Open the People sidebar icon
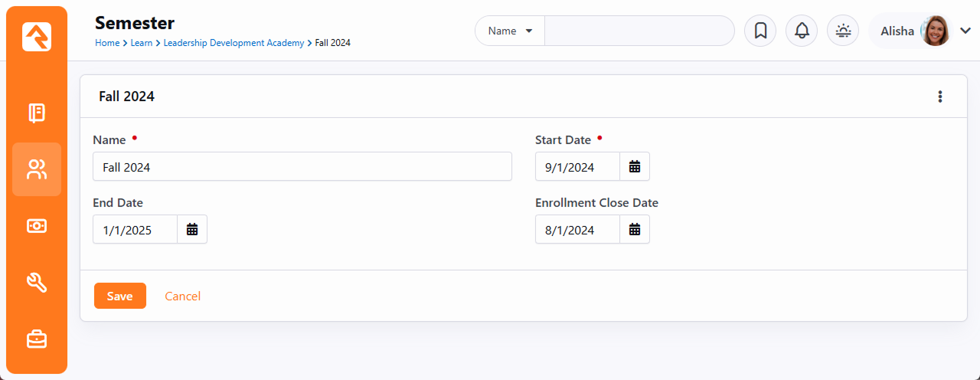This screenshot has width=980, height=380. coord(37,169)
